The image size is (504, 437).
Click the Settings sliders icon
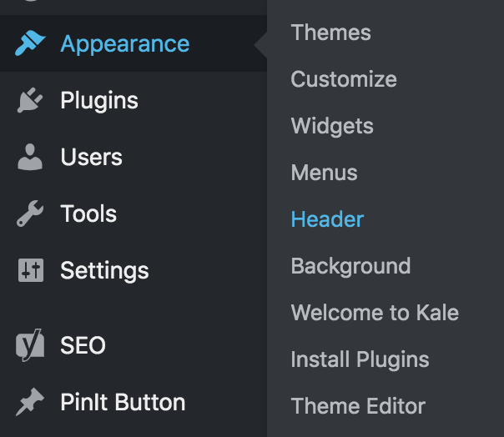[30, 271]
